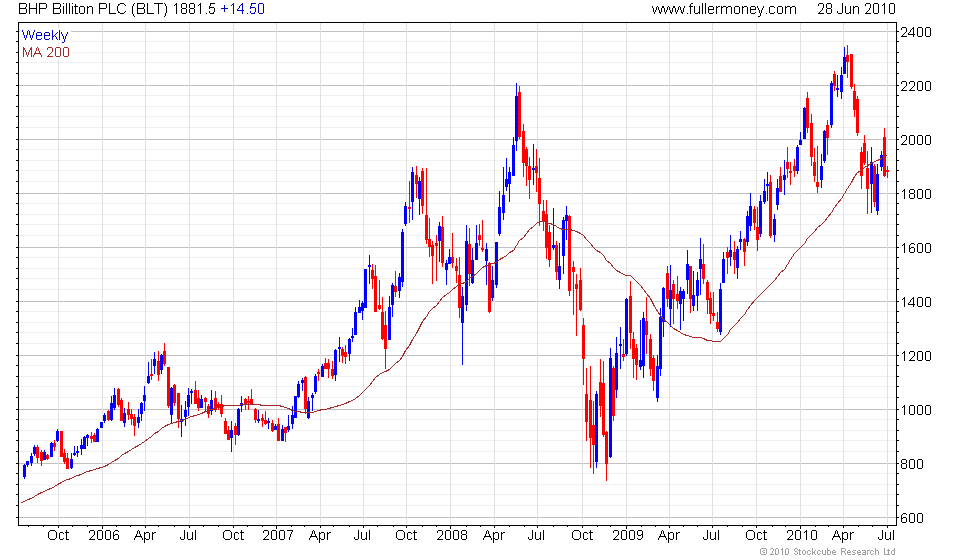Click the Stockcube Research Ltd copyright text
Screen dimensions: 980x560
[x=828, y=552]
